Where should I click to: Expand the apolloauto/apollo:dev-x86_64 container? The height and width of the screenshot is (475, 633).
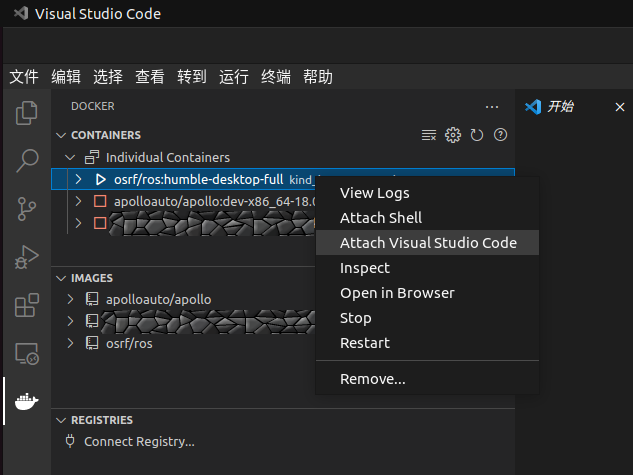tap(78, 201)
